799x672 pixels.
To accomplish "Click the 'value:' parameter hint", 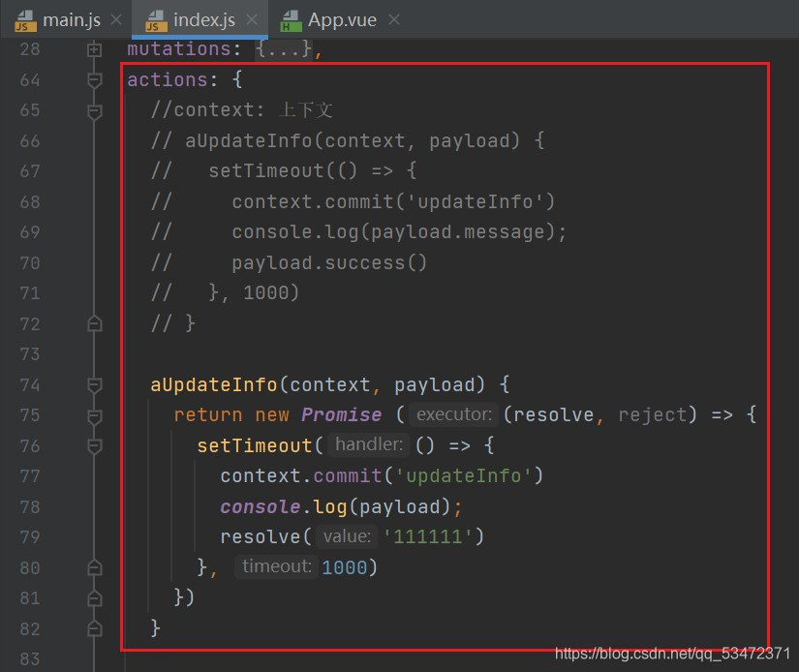I will [x=347, y=536].
